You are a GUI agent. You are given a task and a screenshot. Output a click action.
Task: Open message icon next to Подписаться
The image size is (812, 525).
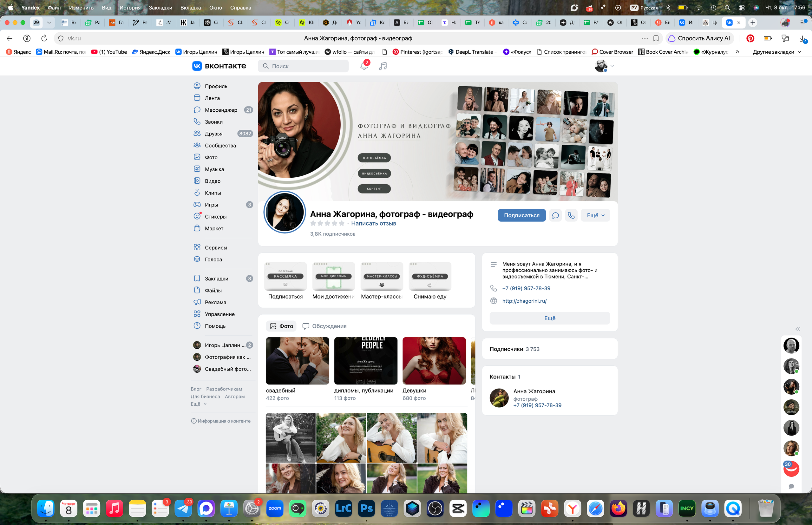click(x=555, y=215)
